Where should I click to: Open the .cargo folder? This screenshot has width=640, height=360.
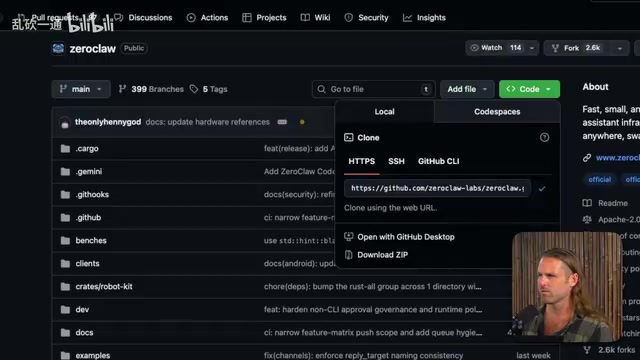click(87, 149)
